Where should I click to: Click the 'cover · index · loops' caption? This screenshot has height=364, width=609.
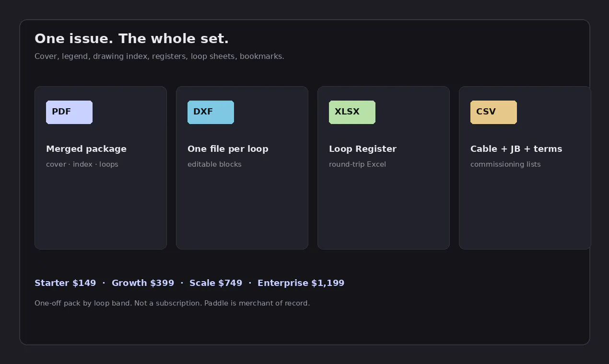tap(82, 164)
